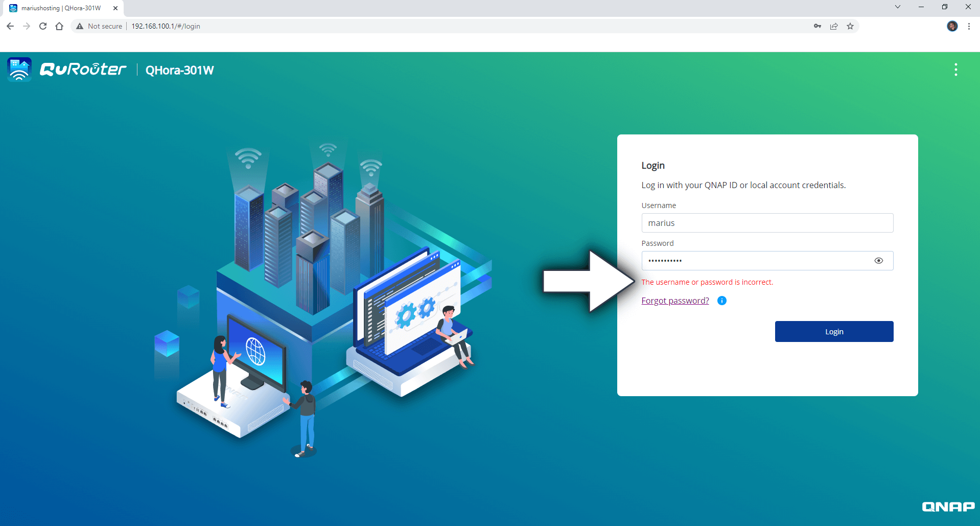Image resolution: width=980 pixels, height=526 pixels.
Task: Click the Forgot password? link
Action: [x=675, y=301]
